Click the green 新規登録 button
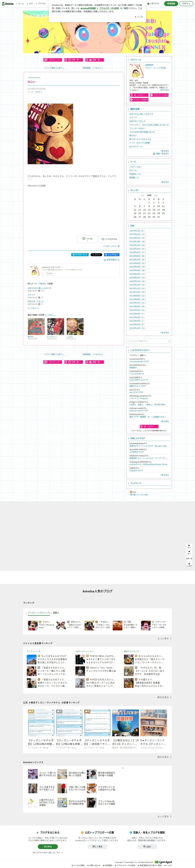195x868 pixels. pos(171,4)
